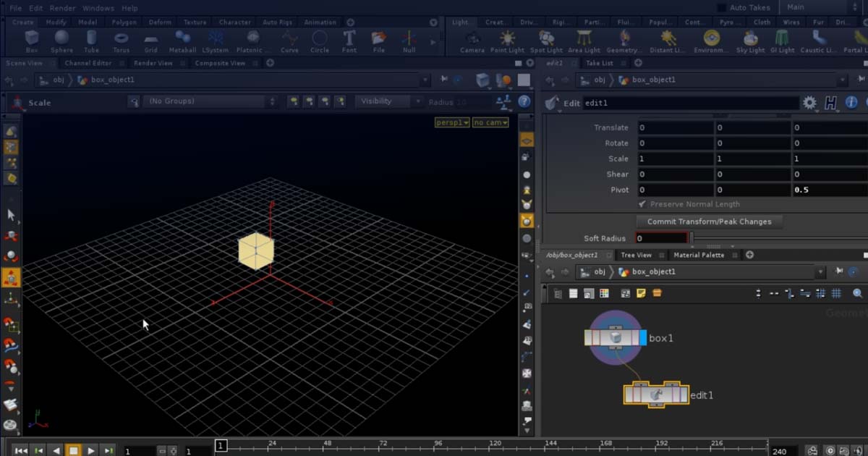Viewport: 868px width, 456px height.
Task: Switch to the Channel Editor tab
Action: pos(88,63)
